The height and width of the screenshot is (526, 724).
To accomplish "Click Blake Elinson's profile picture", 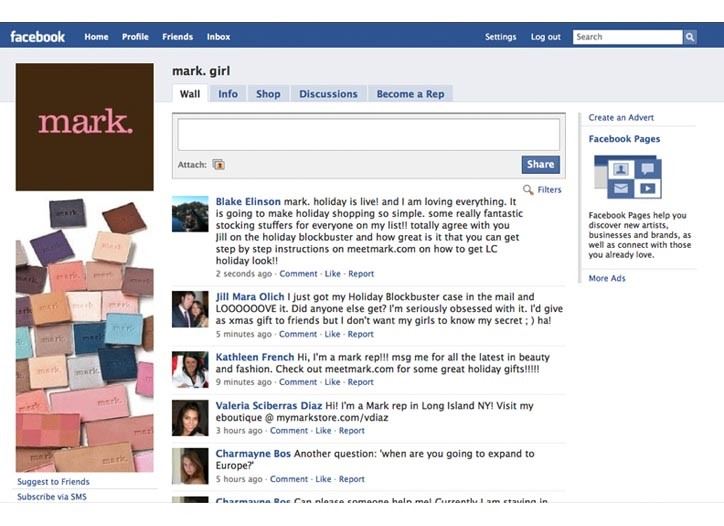I will point(190,214).
